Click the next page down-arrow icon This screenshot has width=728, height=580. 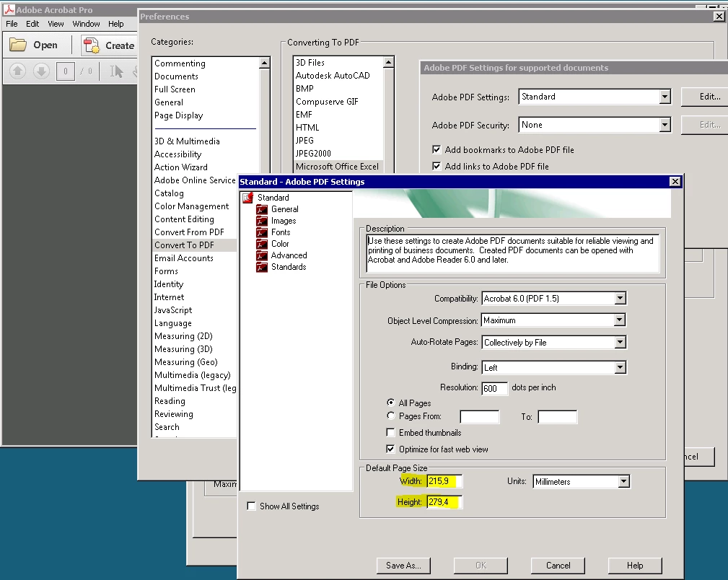coord(41,71)
